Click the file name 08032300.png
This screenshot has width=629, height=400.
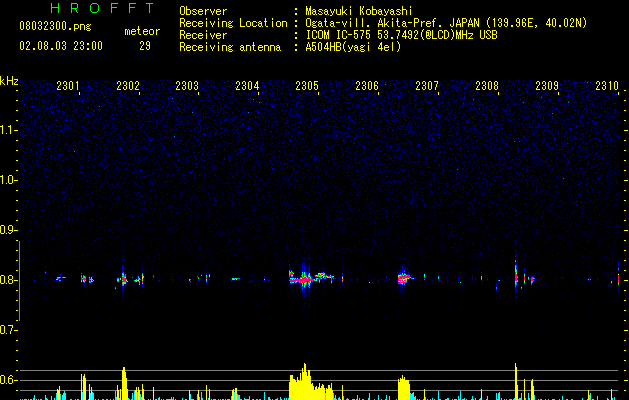coord(55,27)
